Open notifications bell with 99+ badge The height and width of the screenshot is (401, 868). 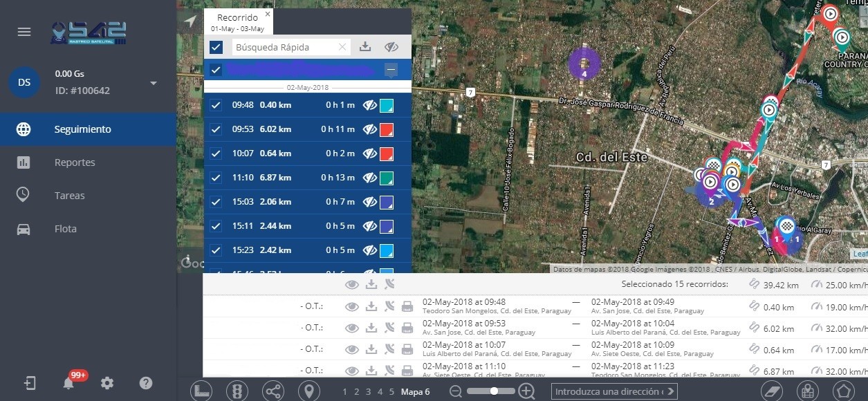click(x=68, y=383)
